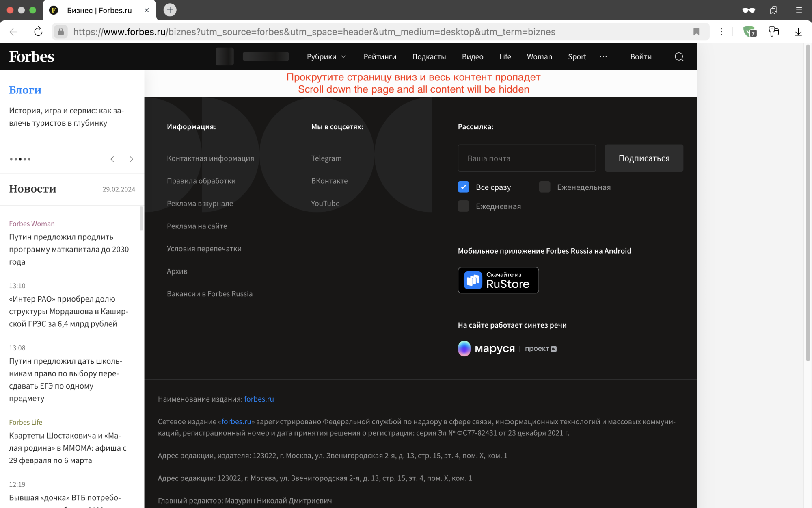Open the Маруся project logo link
The width and height of the screenshot is (812, 508).
(x=507, y=349)
